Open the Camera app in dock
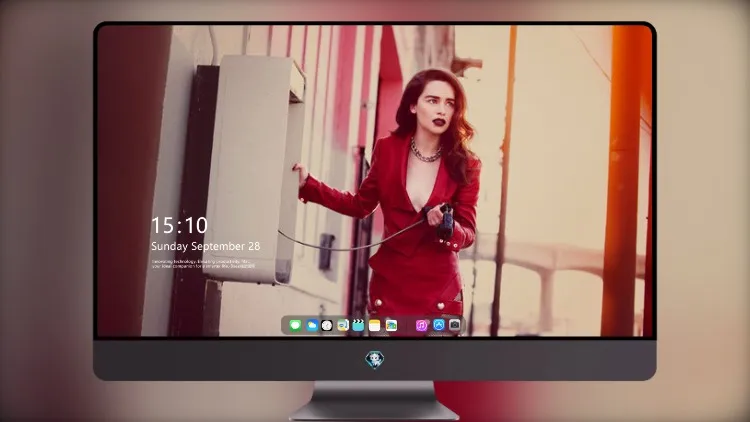Image resolution: width=750 pixels, height=422 pixels. point(454,325)
